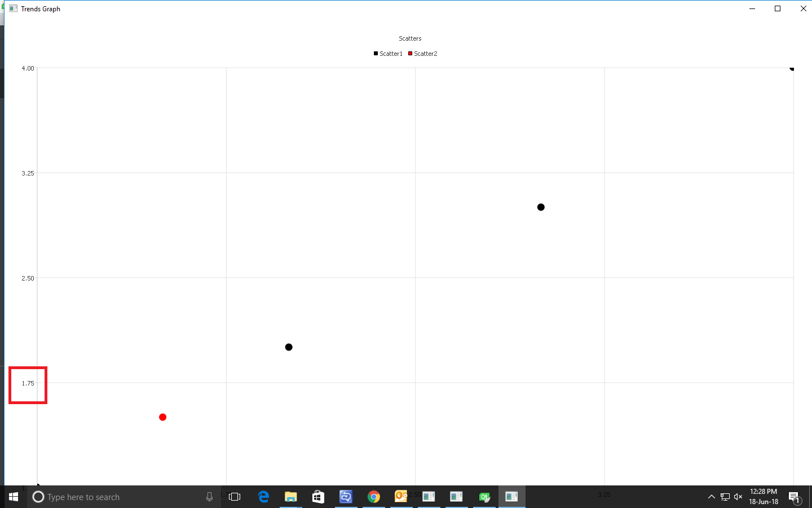The image size is (812, 508).
Task: Open Task View from the taskbar
Action: click(235, 497)
